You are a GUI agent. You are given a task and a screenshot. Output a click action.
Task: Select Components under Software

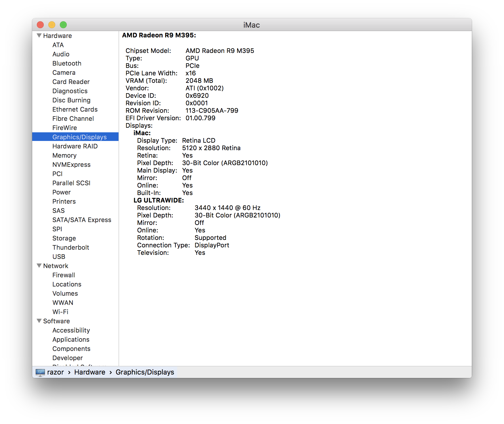[71, 349]
